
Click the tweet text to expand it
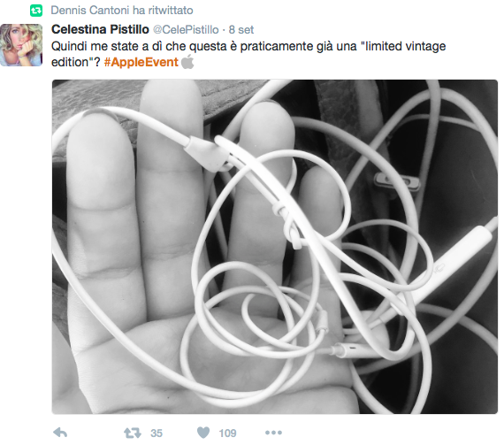(248, 54)
